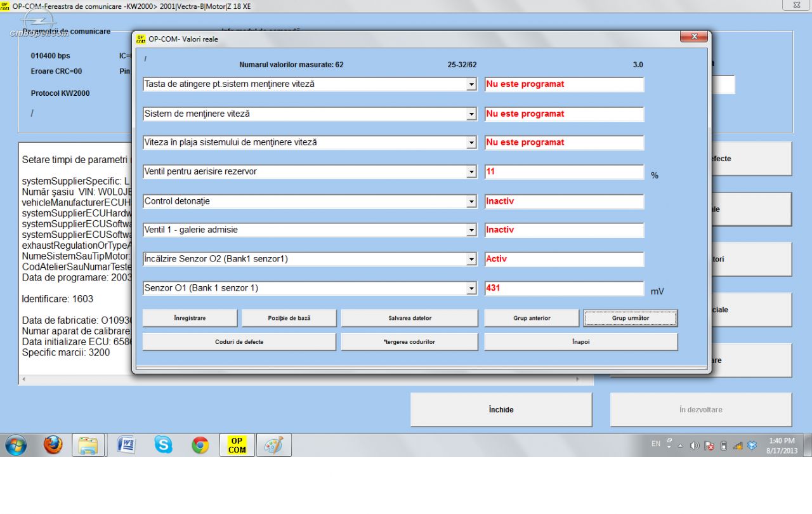Open Paint taskbar icon

tap(274, 445)
